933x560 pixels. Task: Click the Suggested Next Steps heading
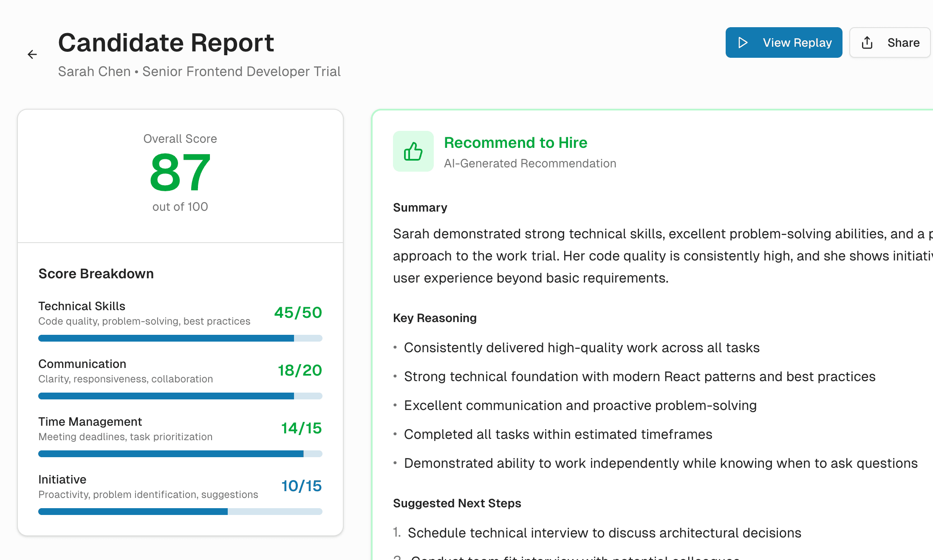457,503
